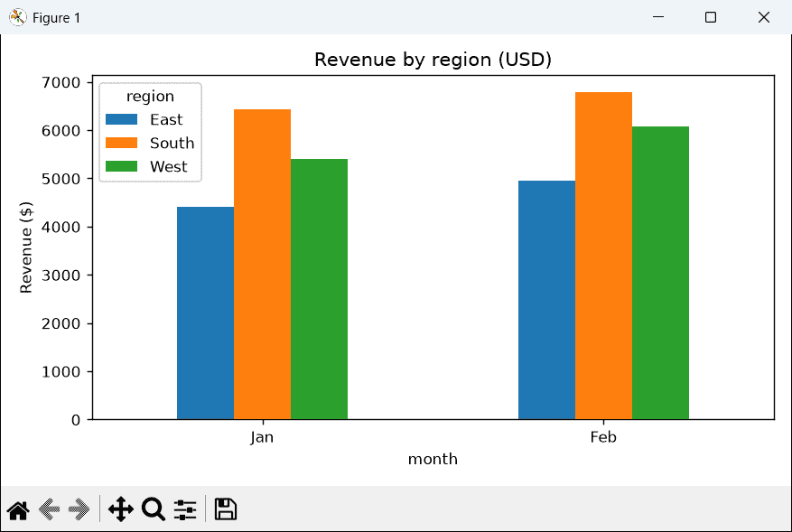Viewport: 792px width, 532px height.
Task: Click the 'South' legend label
Action: tap(172, 143)
